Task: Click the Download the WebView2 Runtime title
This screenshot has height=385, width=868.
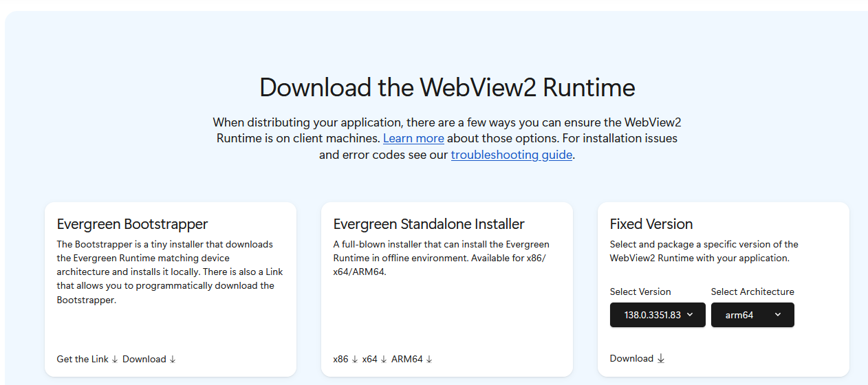Action: click(x=447, y=88)
